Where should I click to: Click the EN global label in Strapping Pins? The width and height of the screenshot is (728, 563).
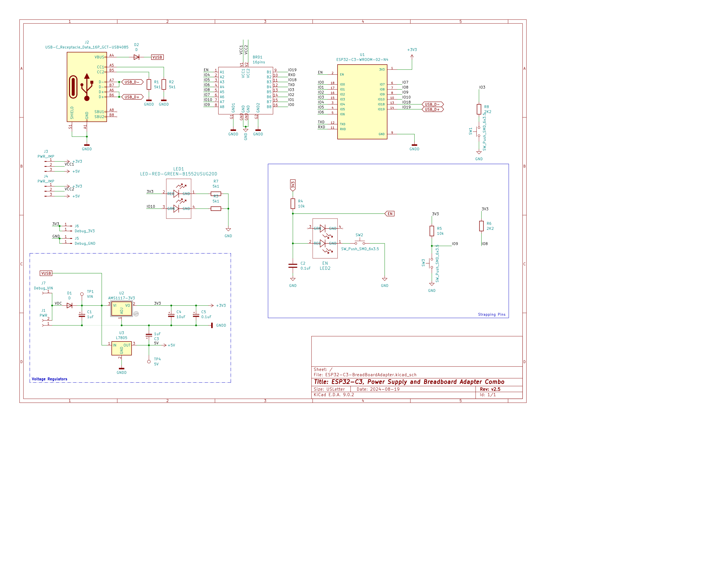click(x=390, y=214)
